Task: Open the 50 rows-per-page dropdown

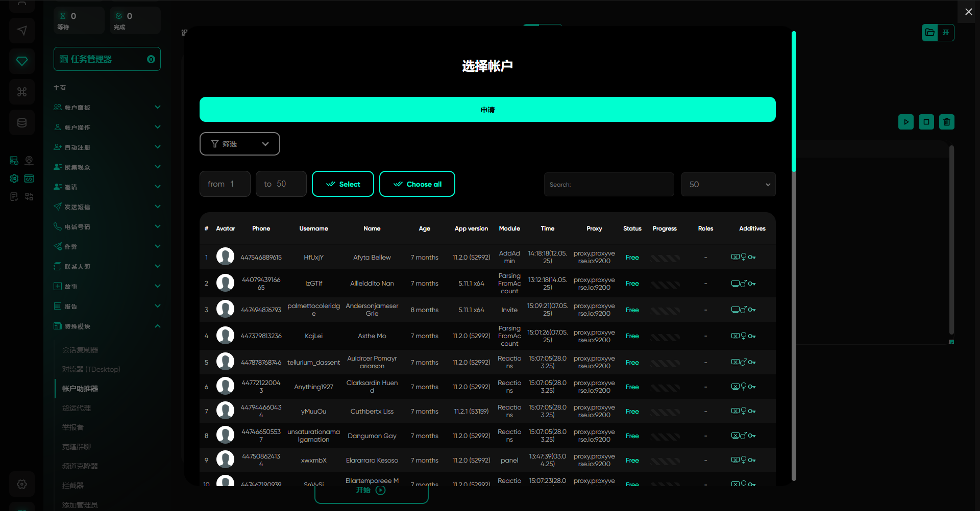Action: coord(728,185)
